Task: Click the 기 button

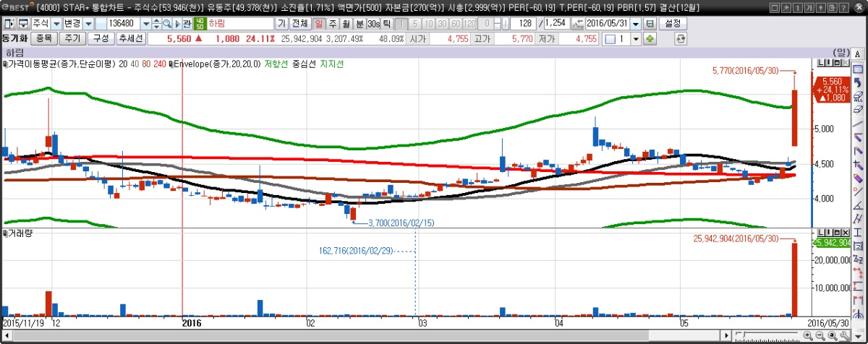Action: (x=281, y=23)
